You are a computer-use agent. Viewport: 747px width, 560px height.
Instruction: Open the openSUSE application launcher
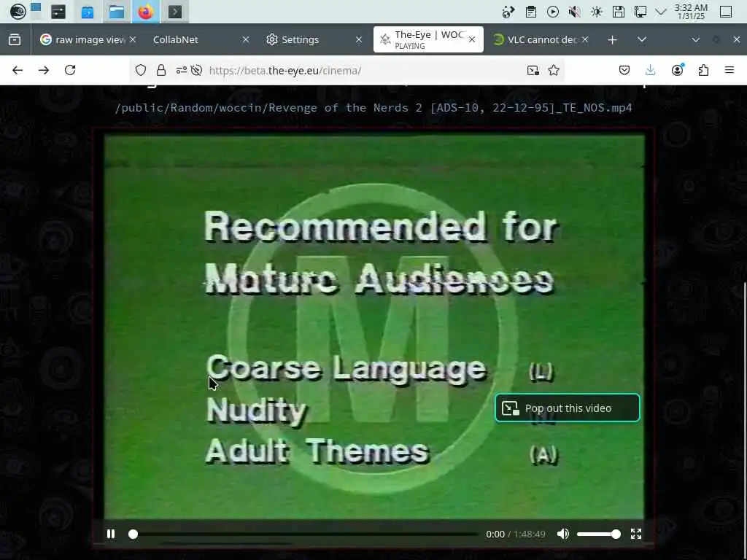pyautogui.click(x=18, y=12)
